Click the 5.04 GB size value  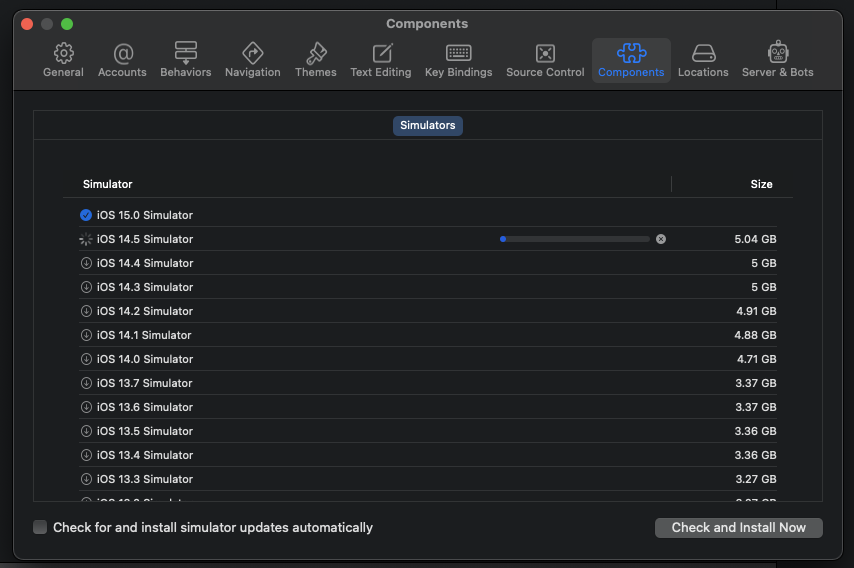pos(755,239)
